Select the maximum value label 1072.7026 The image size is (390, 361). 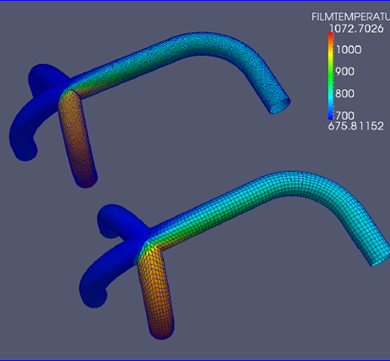[357, 29]
